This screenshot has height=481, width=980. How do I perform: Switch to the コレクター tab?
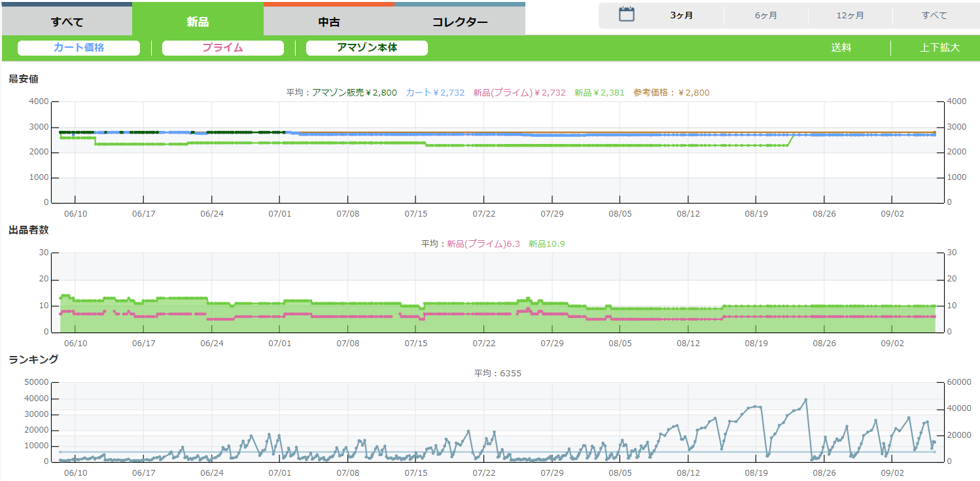click(x=460, y=22)
